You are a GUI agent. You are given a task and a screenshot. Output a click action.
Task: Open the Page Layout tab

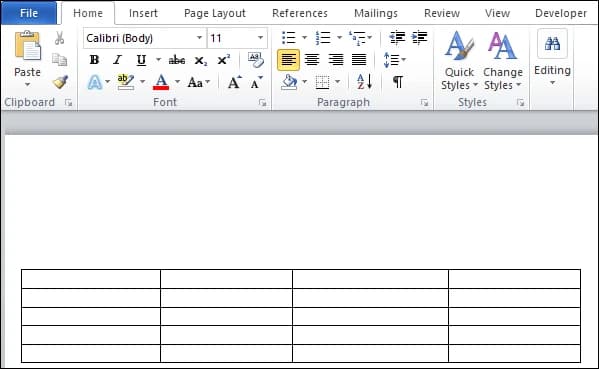point(215,13)
